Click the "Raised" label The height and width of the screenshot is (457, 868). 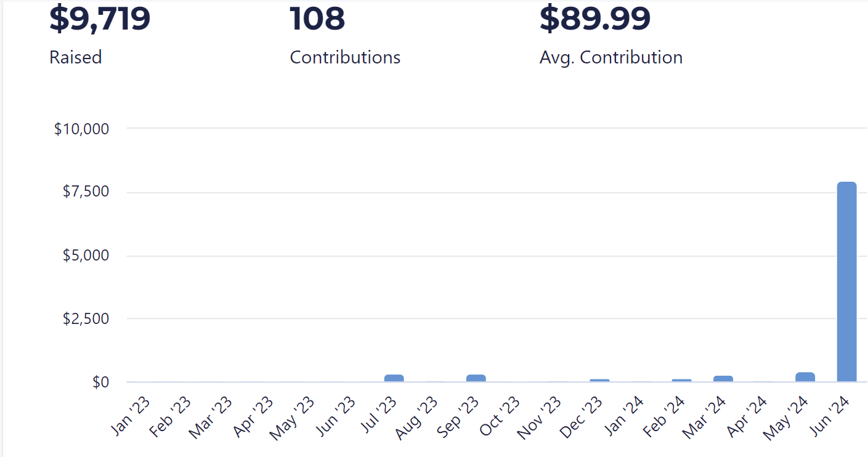[75, 57]
